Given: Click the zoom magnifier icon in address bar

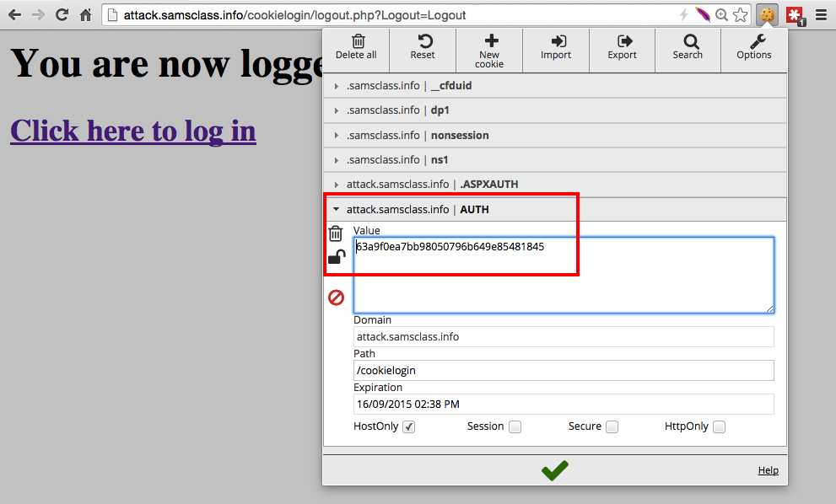Looking at the screenshot, I should click(x=721, y=15).
